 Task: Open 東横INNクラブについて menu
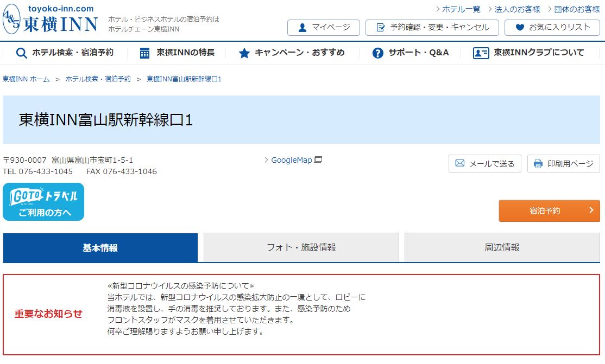click(528, 53)
